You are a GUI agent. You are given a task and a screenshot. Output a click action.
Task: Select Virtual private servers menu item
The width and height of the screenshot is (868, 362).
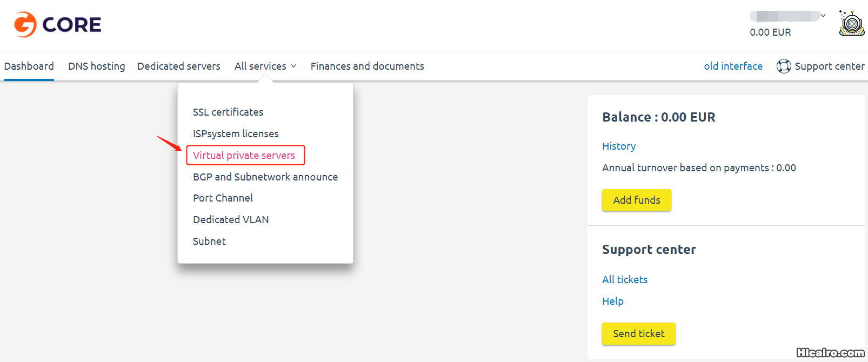point(244,155)
